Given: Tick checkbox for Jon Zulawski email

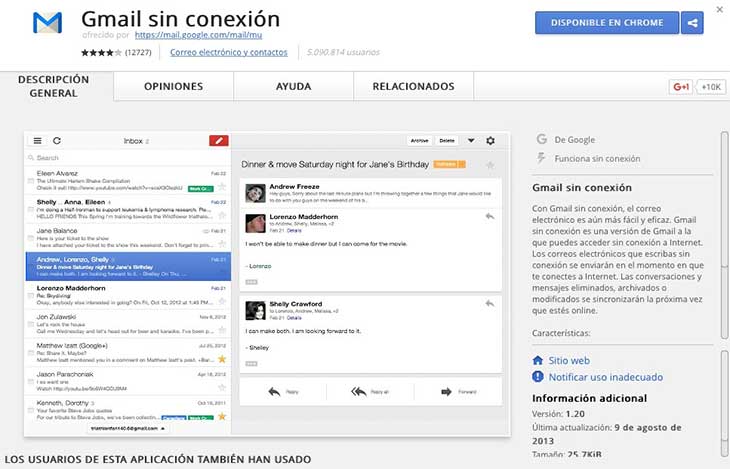Looking at the screenshot, I should pyautogui.click(x=31, y=324).
